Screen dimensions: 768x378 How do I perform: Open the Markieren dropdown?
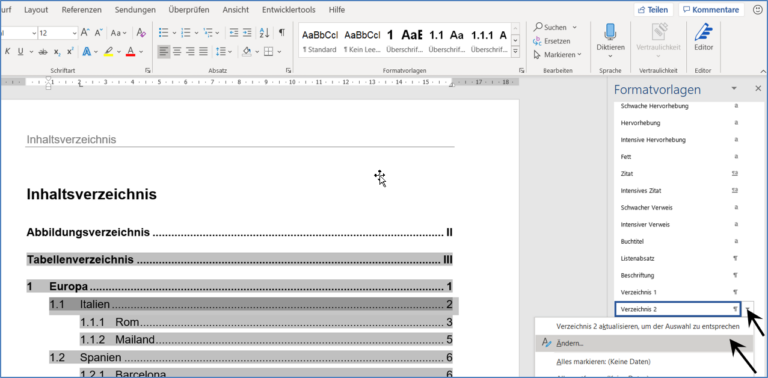click(558, 54)
